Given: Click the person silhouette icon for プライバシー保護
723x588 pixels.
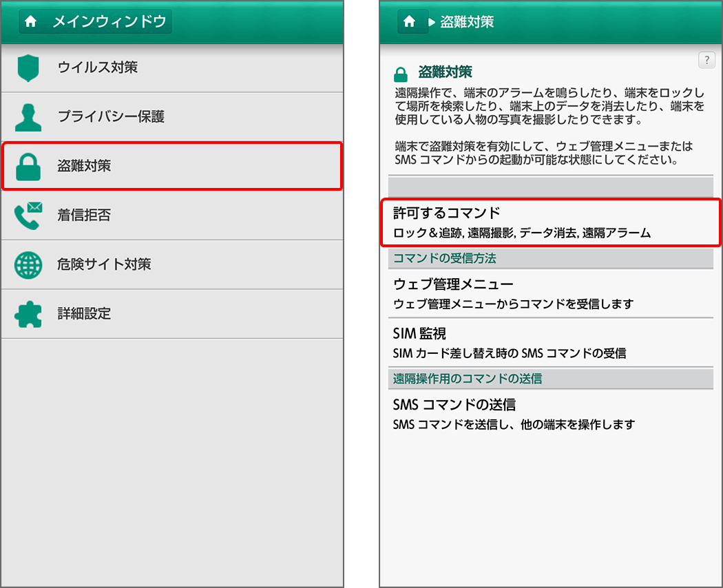Looking at the screenshot, I should point(28,118).
